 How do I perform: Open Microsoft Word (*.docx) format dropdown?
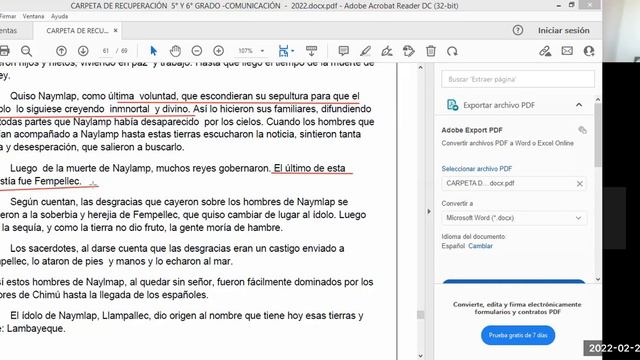(x=514, y=218)
